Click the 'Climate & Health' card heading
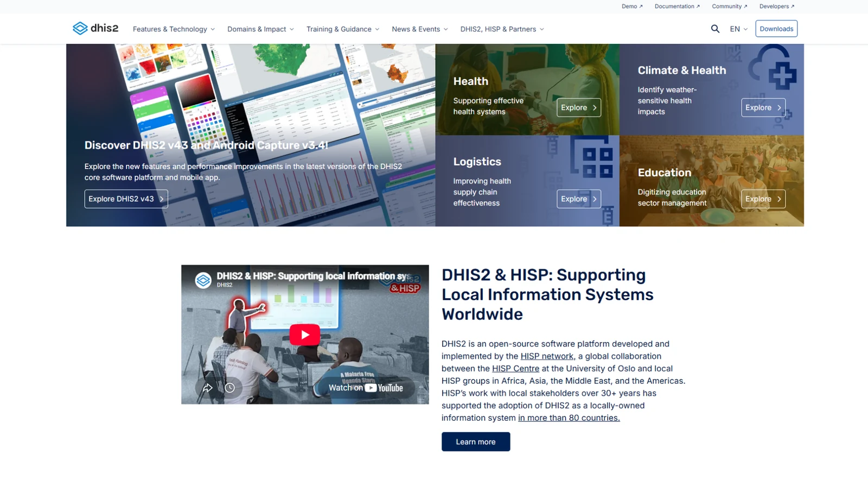Screen dimensions: 868x488 pyautogui.click(x=682, y=70)
